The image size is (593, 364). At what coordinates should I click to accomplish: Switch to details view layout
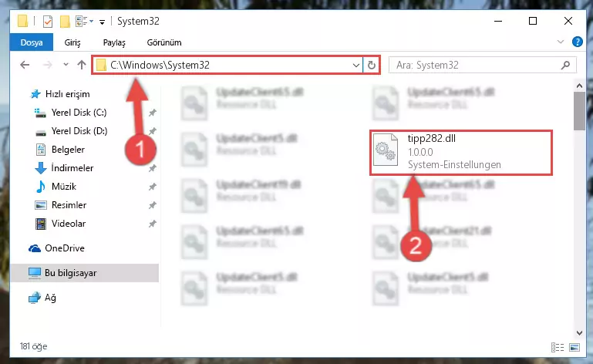tap(558, 347)
